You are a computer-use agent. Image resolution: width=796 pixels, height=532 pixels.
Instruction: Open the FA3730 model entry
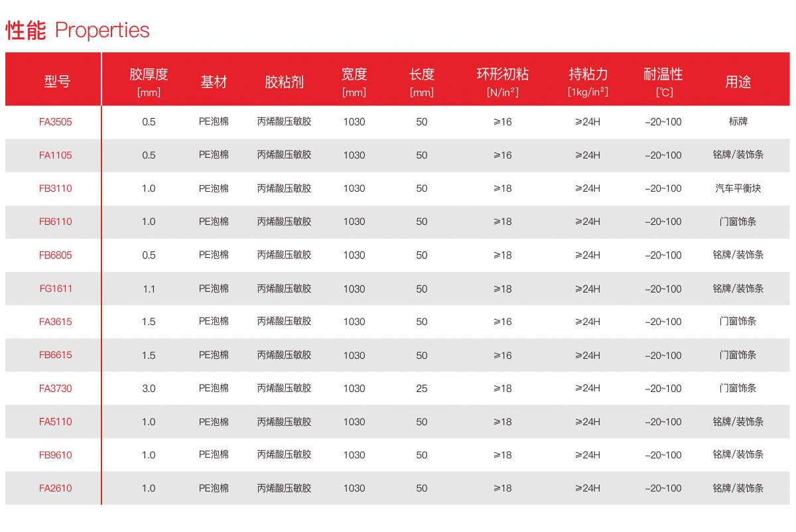(x=55, y=389)
